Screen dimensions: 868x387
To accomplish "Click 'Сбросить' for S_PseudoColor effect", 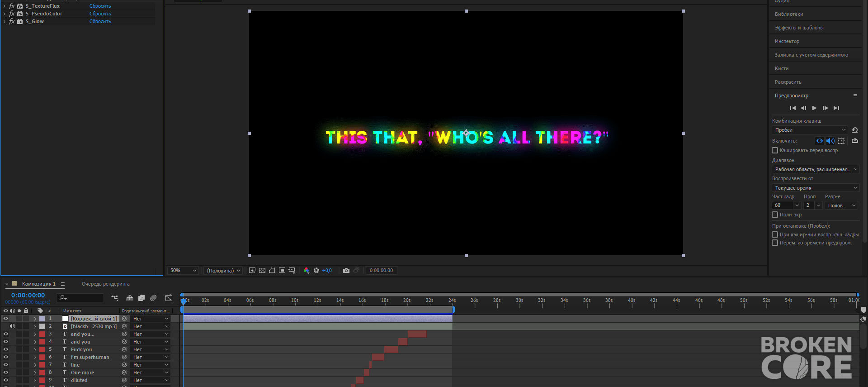I will 100,14.
